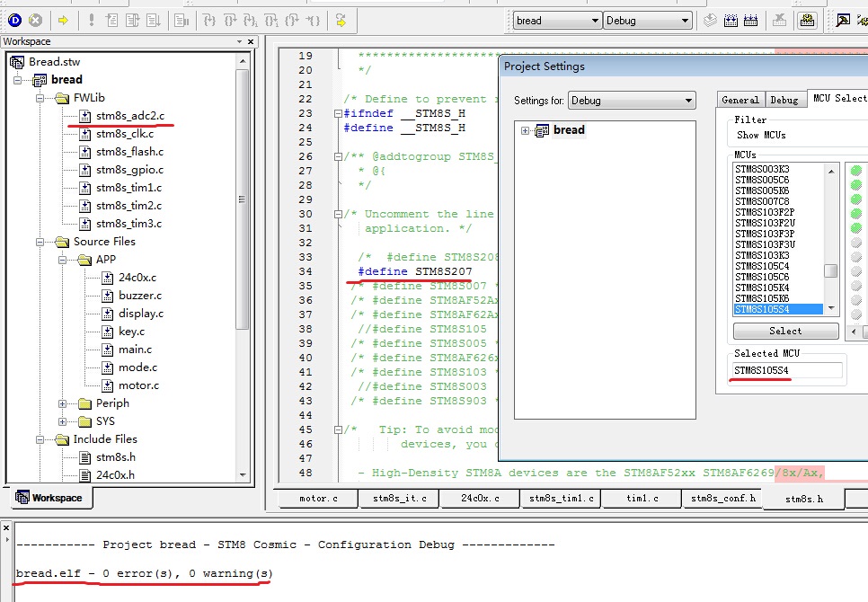Open the Debug configuration dropdown in the toolbar
868x602 pixels.
point(685,21)
